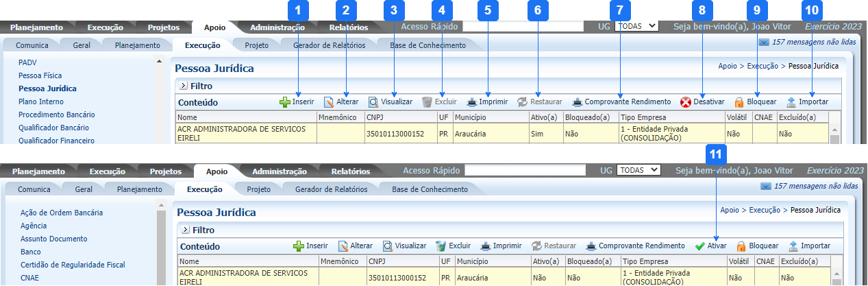868x286 pixels.
Task: Open the UG dropdown in upper header
Action: coord(636,26)
